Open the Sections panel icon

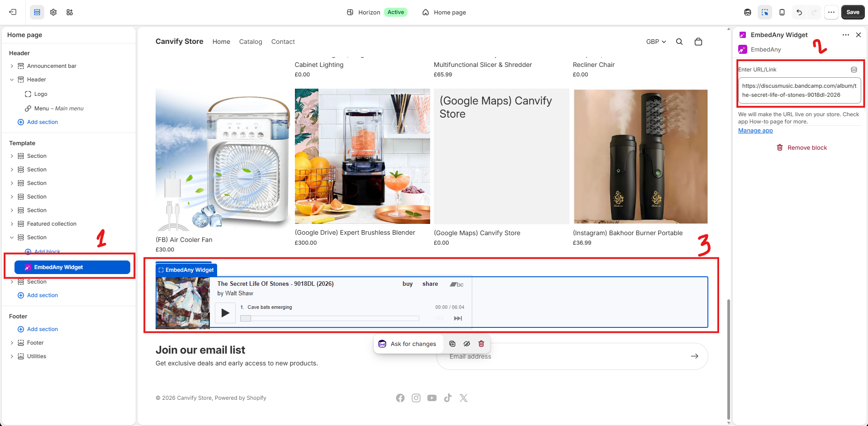[x=37, y=12]
